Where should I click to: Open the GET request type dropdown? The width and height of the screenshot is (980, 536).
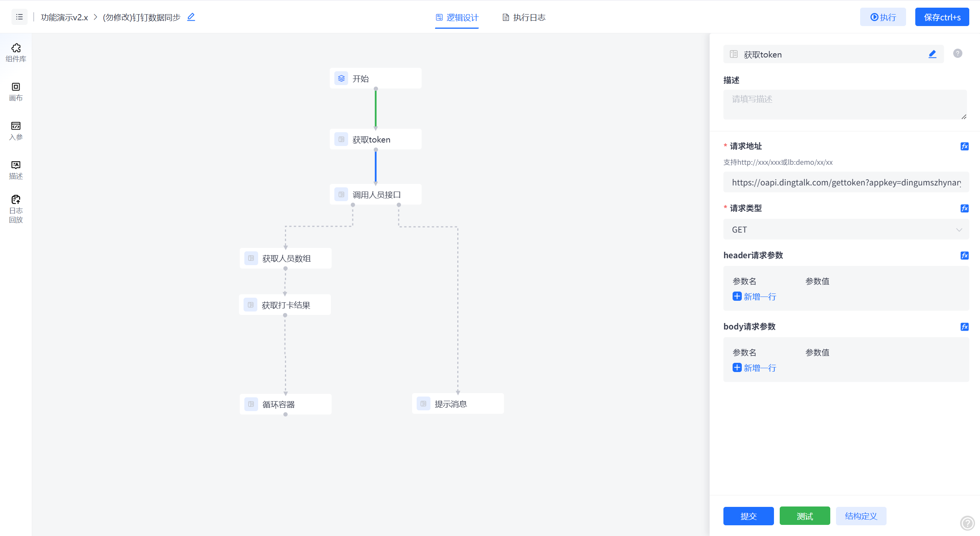[846, 229]
